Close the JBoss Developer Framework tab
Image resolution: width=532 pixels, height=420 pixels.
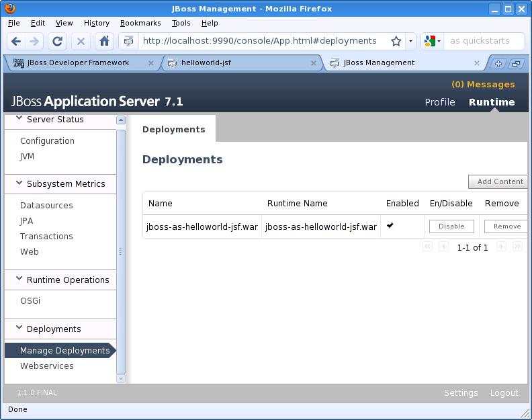pos(151,63)
